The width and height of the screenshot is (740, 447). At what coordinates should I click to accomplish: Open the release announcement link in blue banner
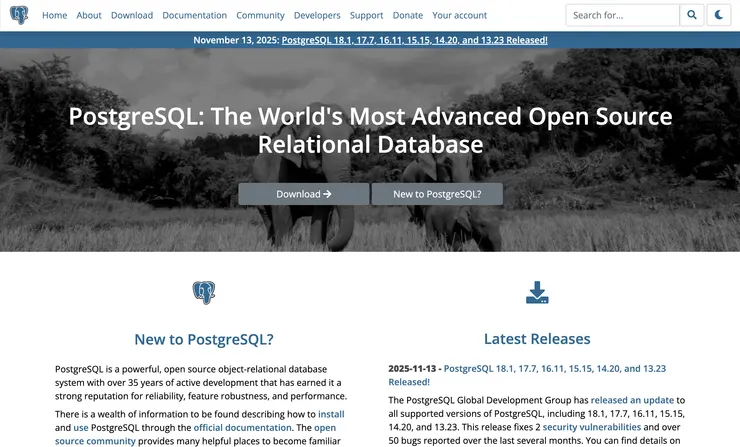click(414, 40)
